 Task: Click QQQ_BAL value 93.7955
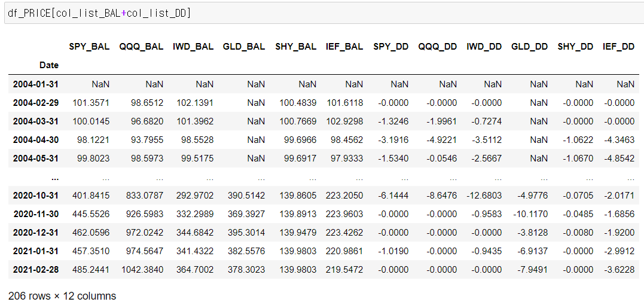[147, 139]
